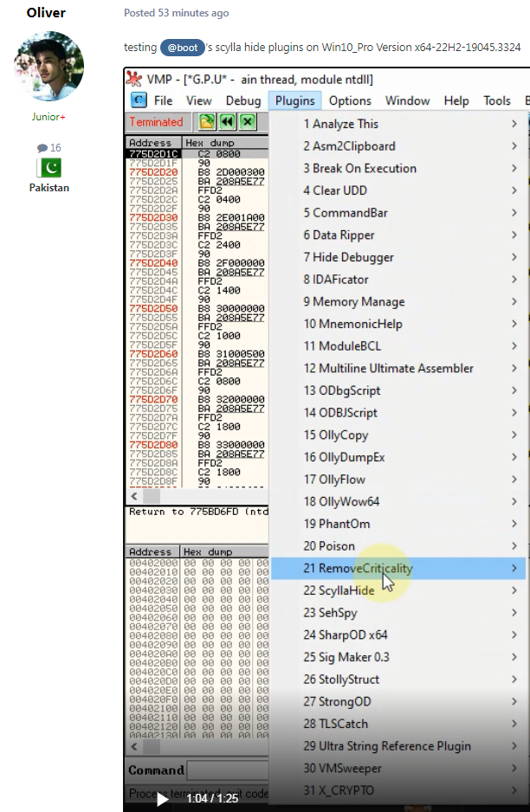Click the Command input field
The height and width of the screenshot is (812, 530).
228,770
